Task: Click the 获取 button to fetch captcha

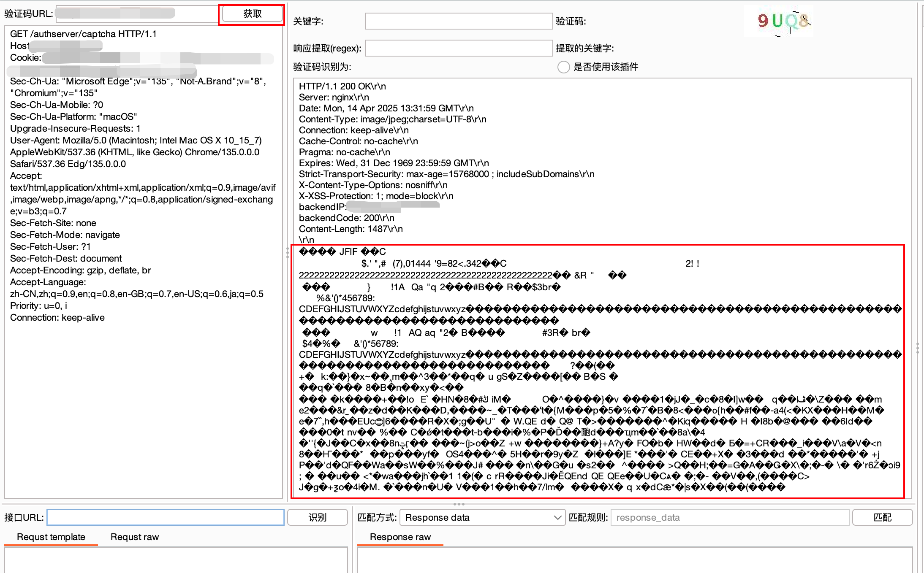Action: (x=252, y=14)
